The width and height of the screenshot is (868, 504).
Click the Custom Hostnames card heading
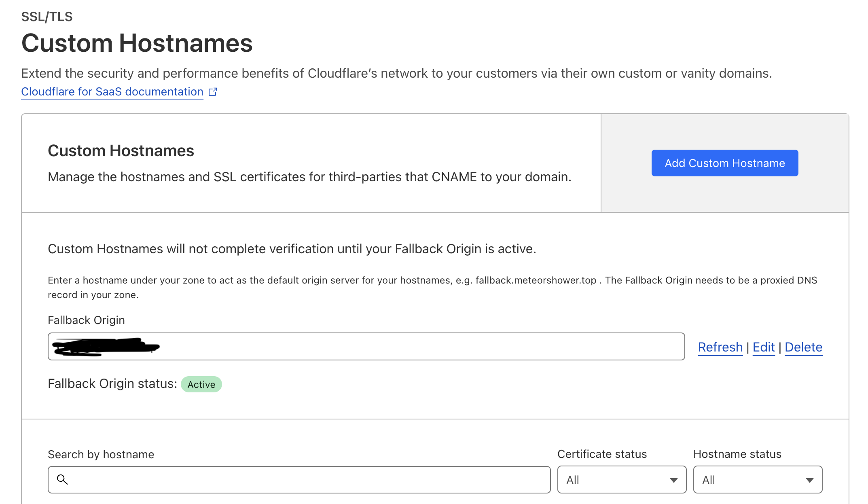click(x=121, y=150)
